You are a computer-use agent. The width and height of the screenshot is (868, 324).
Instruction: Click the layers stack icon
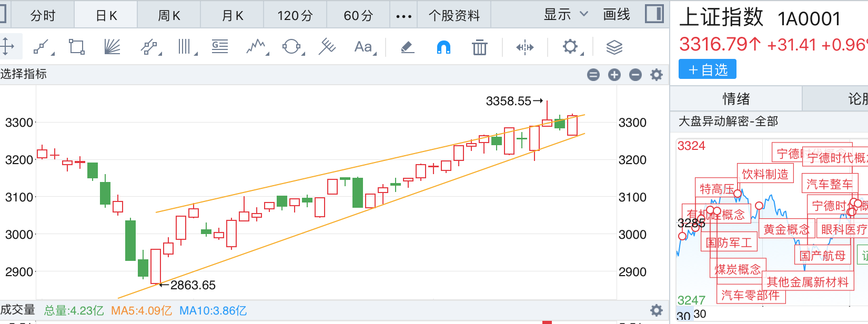click(x=614, y=48)
